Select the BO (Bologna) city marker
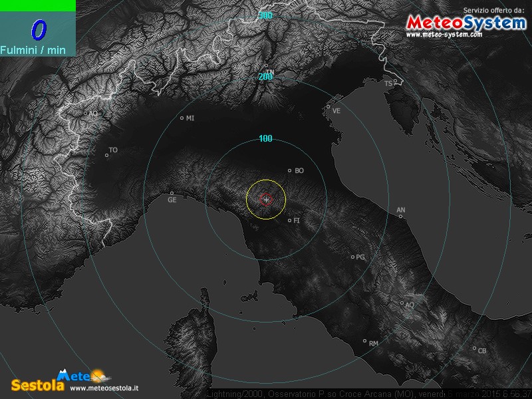532x399 pixels. point(289,171)
